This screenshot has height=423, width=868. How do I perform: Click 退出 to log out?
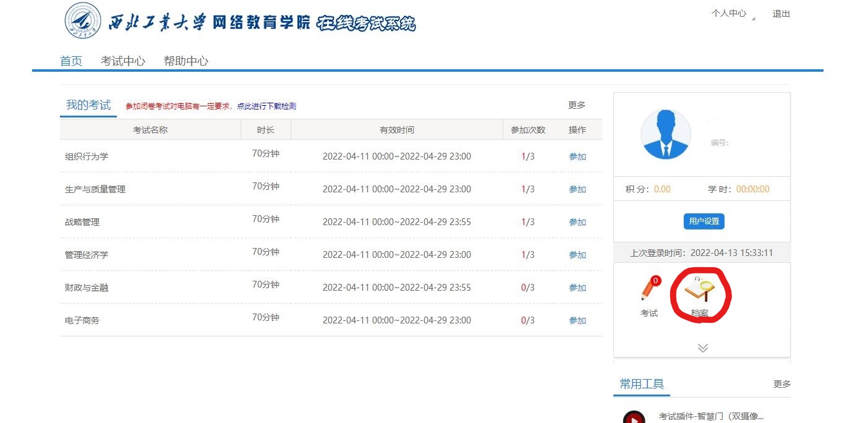780,14
